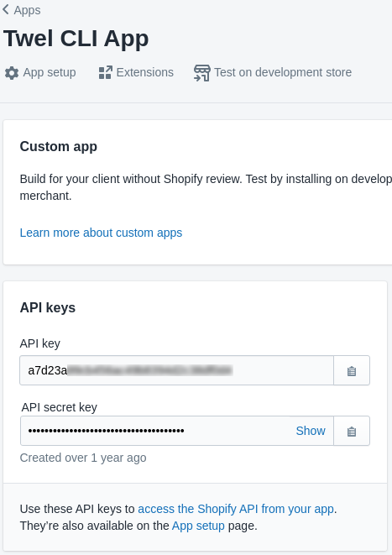Click the API secret key label
This screenshot has height=555, width=392.
coord(59,407)
